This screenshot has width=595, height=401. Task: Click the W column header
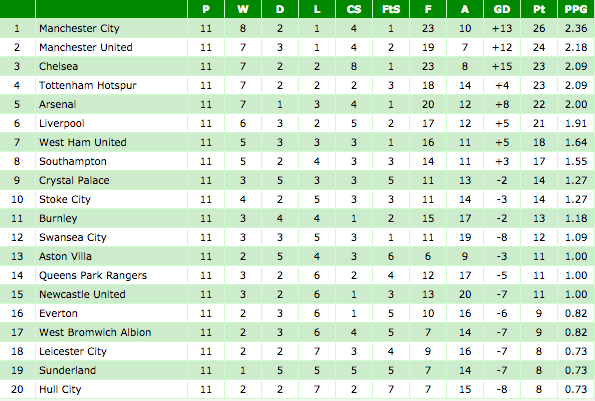243,9
